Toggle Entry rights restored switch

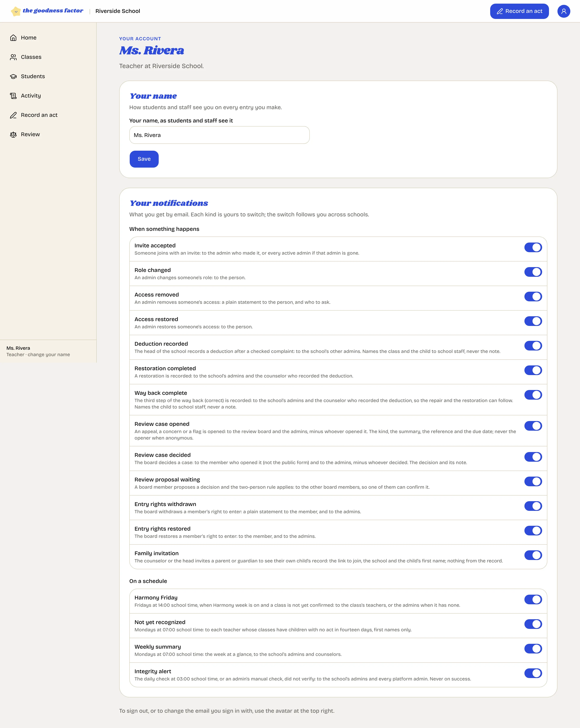tap(533, 530)
